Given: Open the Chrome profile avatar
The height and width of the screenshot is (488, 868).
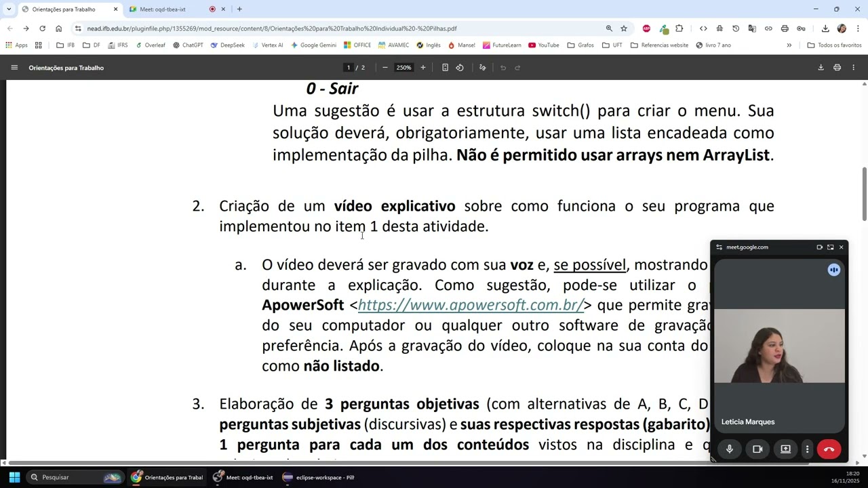Looking at the screenshot, I should (842, 28).
